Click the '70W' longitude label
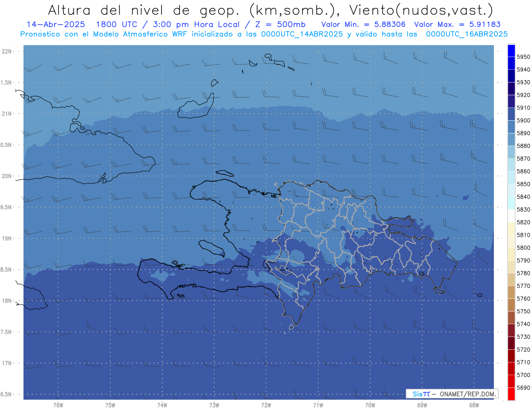Viewport: 532px width, 411px height. 370,405
